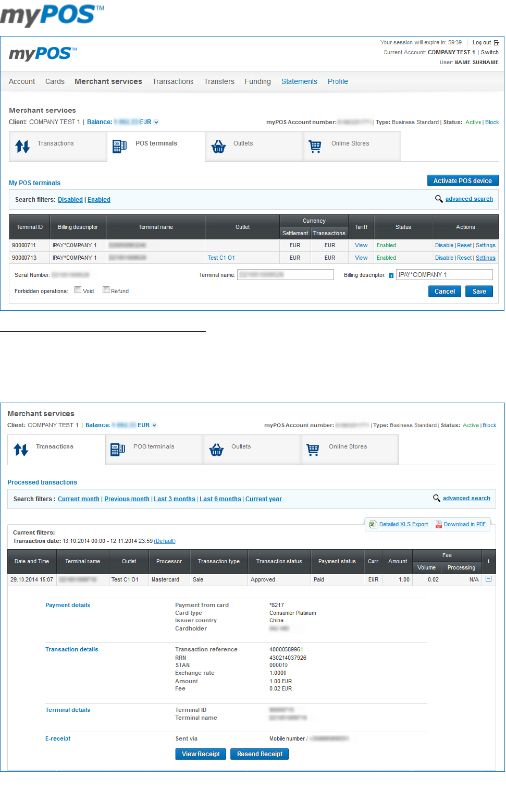Screen dimensions: 506x812
Task: Open the Cards menu
Action: point(55,81)
